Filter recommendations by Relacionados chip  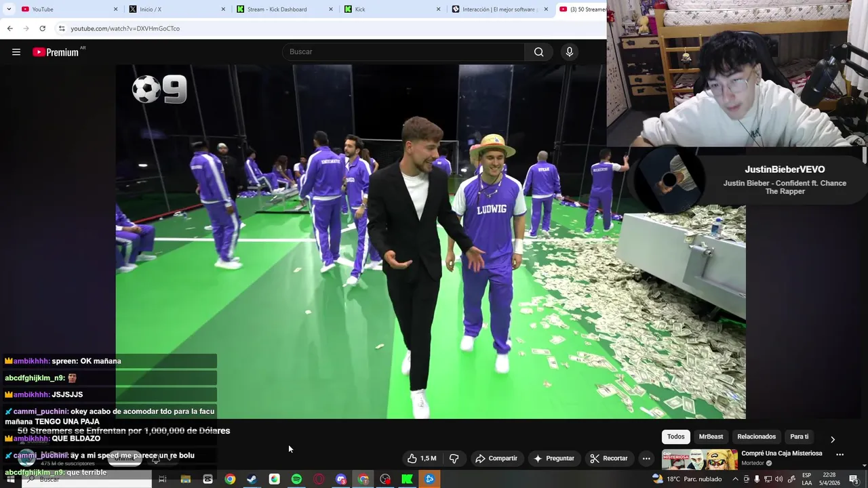click(x=756, y=437)
